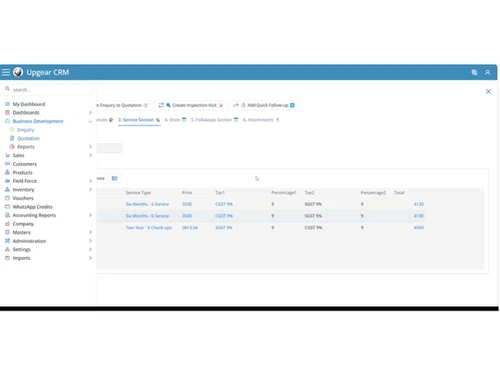Click the first Six Months - 6 Service link
The width and height of the screenshot is (500, 375).
pos(147,204)
